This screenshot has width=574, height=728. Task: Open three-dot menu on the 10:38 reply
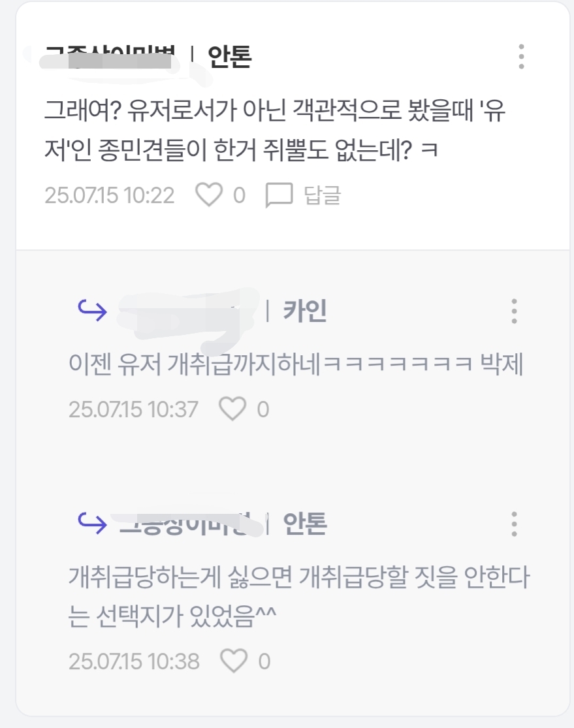(x=514, y=524)
